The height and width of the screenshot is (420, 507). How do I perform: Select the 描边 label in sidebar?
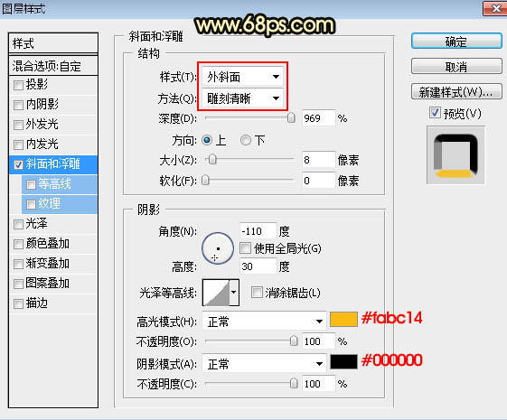pyautogui.click(x=36, y=303)
